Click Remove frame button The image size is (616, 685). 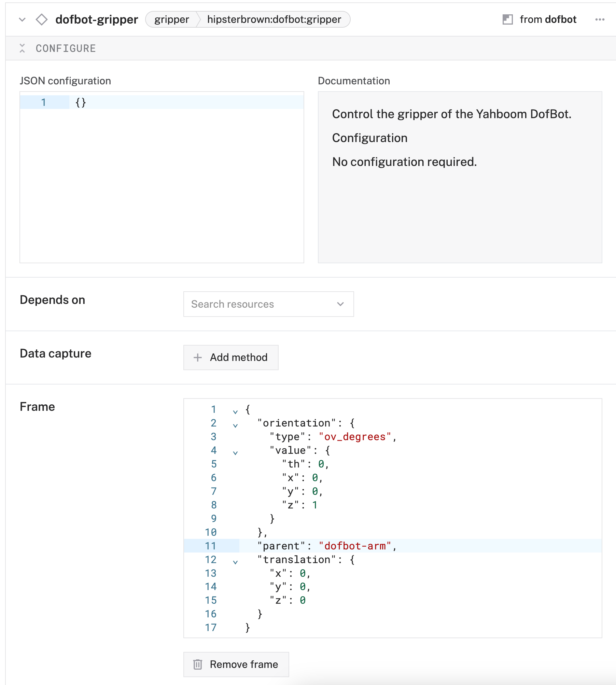(236, 665)
